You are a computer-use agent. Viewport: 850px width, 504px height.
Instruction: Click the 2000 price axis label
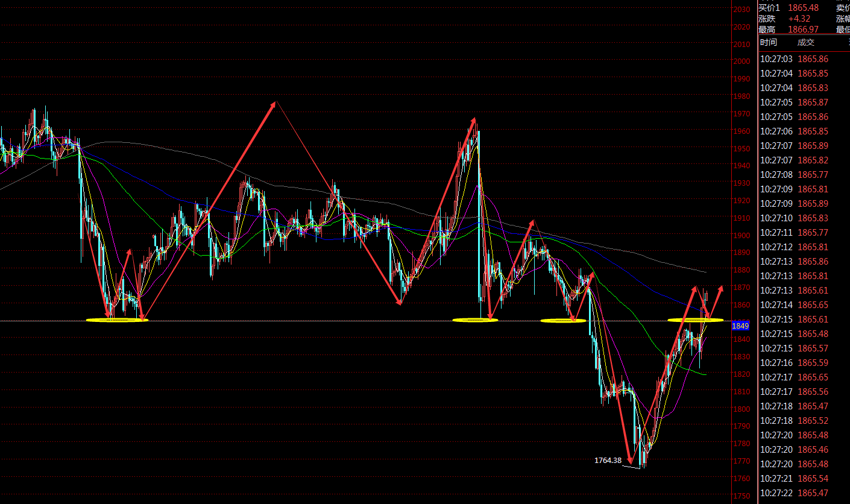click(741, 61)
